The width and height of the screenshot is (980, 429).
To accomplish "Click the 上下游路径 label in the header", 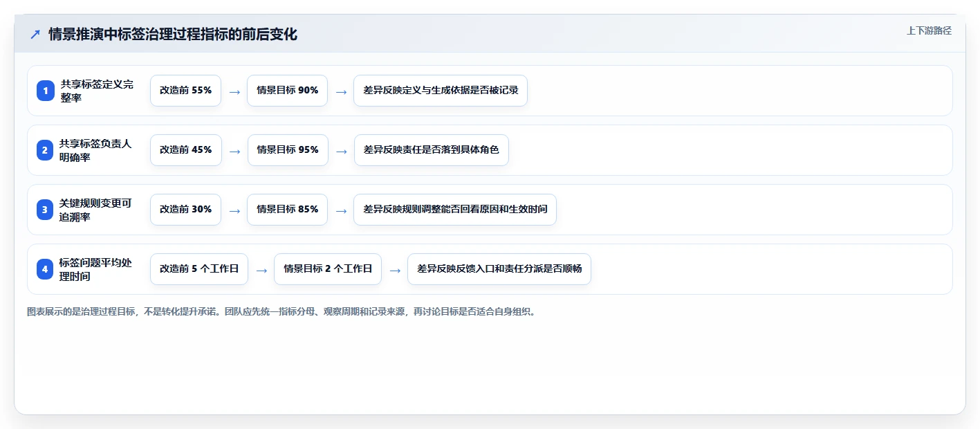I will [929, 30].
